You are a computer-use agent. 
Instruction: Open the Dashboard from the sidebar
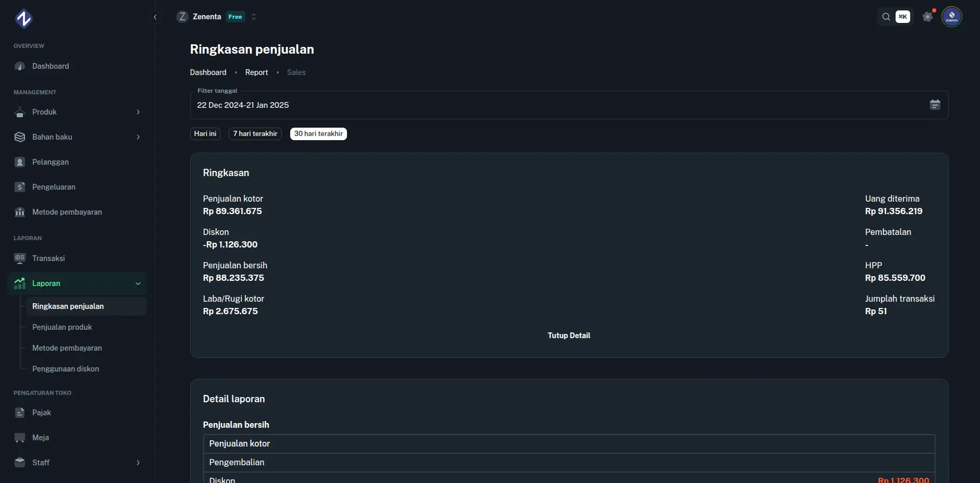[x=51, y=66]
